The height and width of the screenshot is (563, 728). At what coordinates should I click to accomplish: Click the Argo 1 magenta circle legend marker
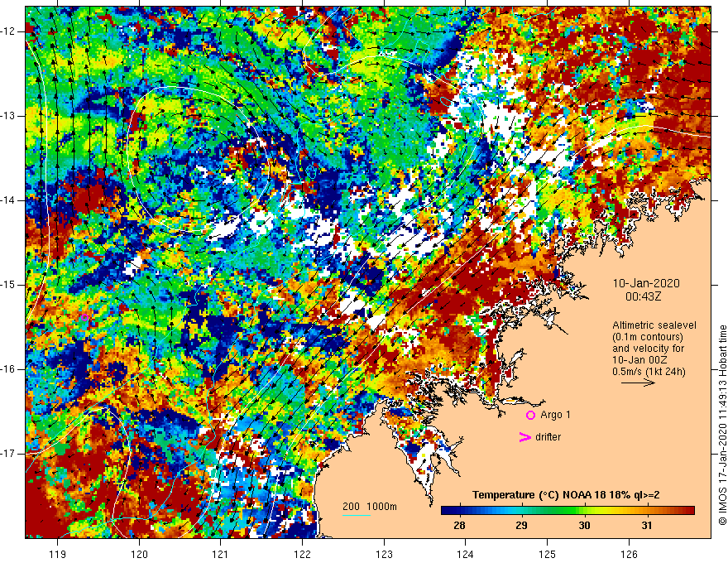point(530,415)
